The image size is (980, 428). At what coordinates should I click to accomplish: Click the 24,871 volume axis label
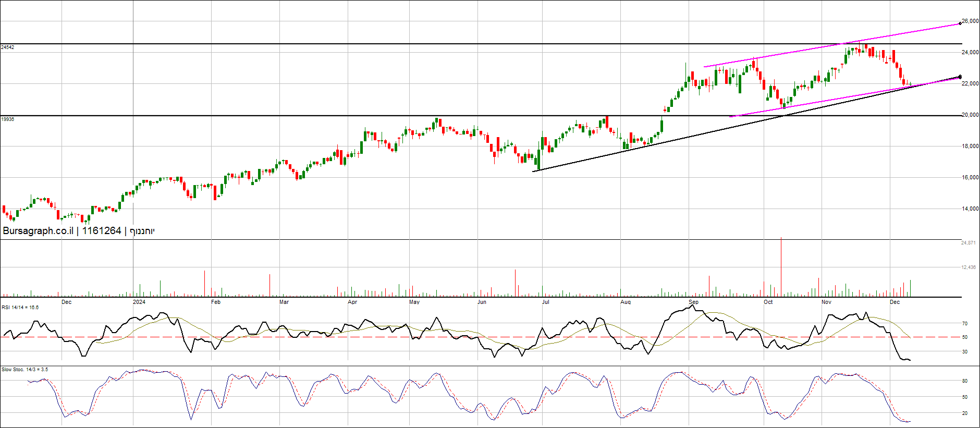pyautogui.click(x=968, y=243)
